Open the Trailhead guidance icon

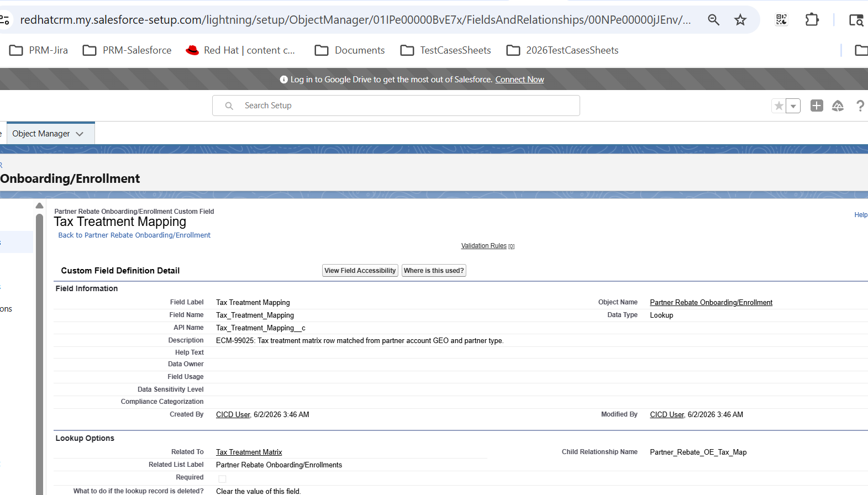click(838, 106)
